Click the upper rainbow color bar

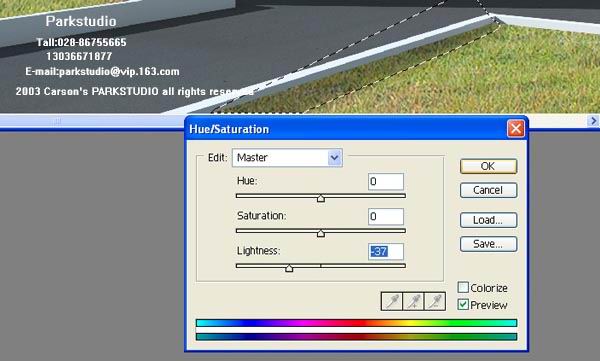coord(356,323)
